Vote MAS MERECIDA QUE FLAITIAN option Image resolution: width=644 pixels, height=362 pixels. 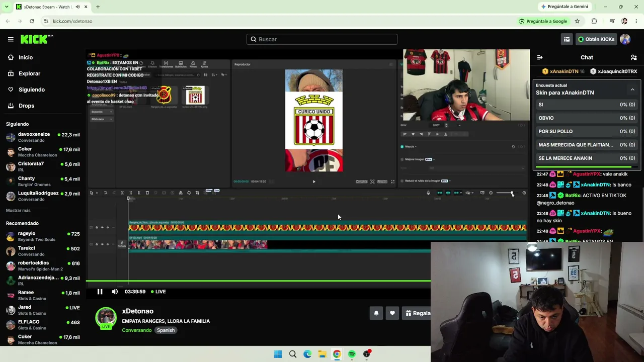pos(587,145)
